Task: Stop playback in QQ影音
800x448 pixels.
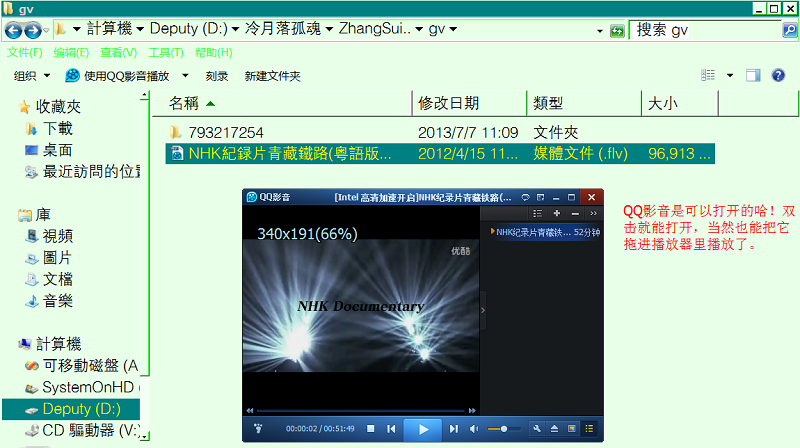Action: (371, 429)
